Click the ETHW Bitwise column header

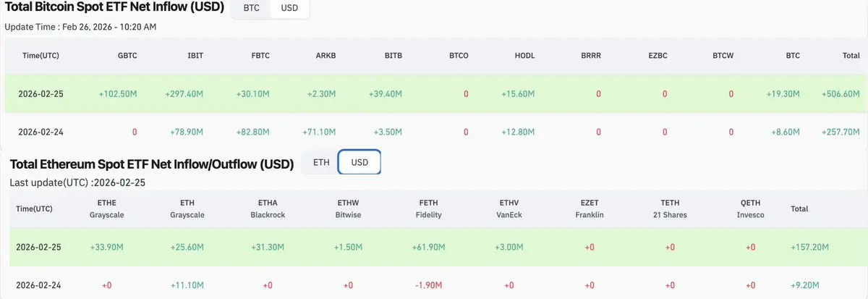[x=348, y=209]
